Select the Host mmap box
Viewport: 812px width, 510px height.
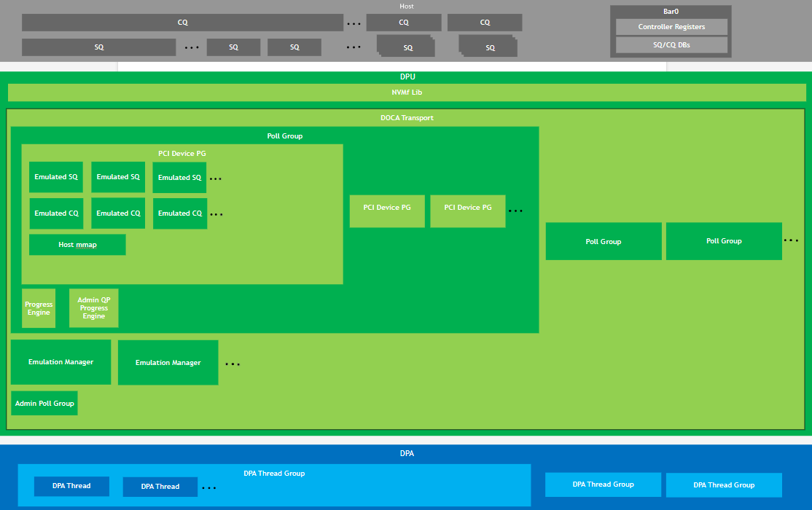(x=77, y=245)
